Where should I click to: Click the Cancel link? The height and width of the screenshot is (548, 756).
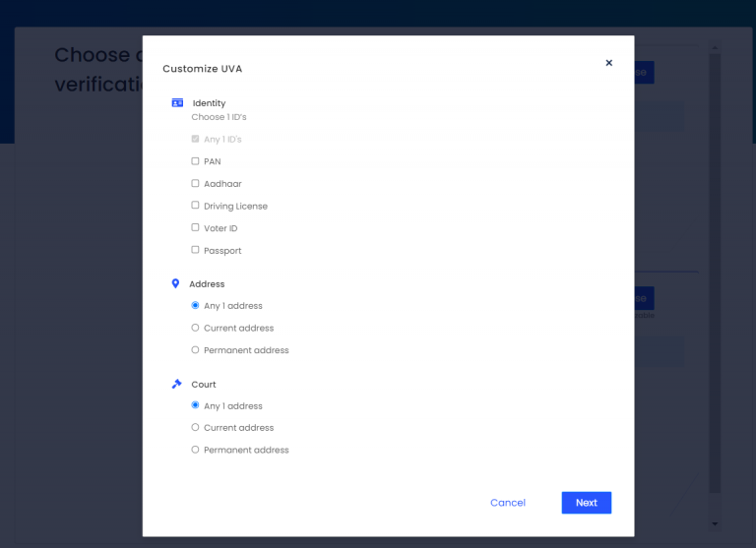pos(507,503)
